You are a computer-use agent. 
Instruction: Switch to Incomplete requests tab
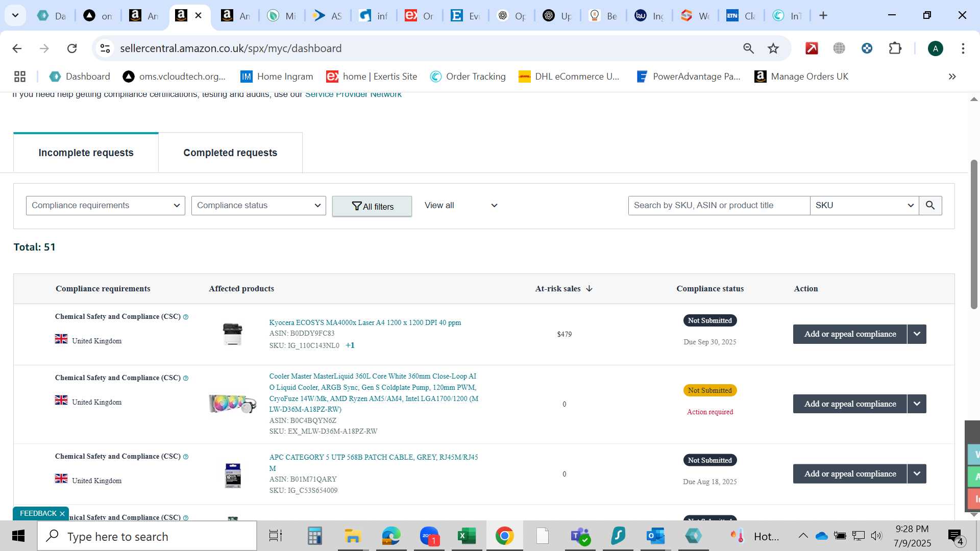(x=86, y=153)
